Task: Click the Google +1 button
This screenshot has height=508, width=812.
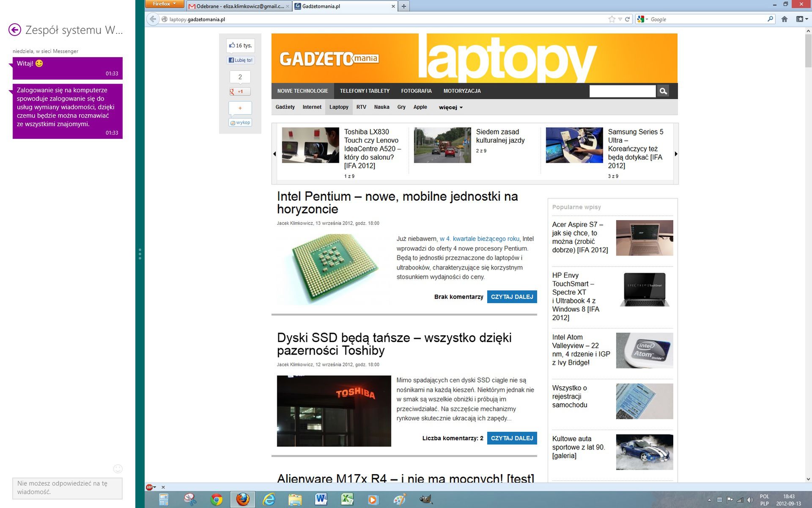Action: pos(240,91)
